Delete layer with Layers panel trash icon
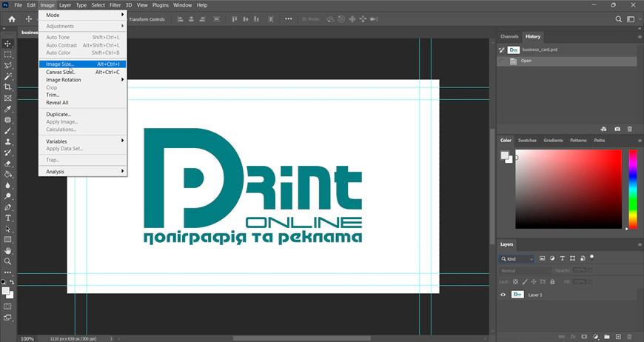 coord(629,337)
